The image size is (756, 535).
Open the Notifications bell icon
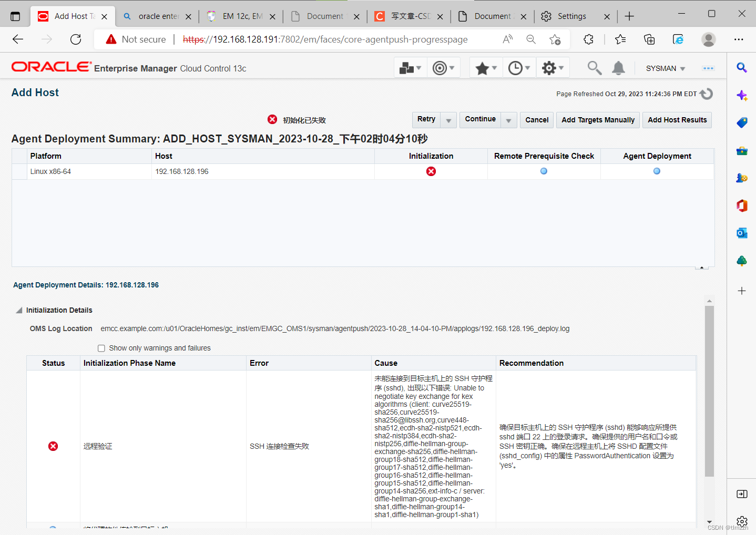pos(618,67)
